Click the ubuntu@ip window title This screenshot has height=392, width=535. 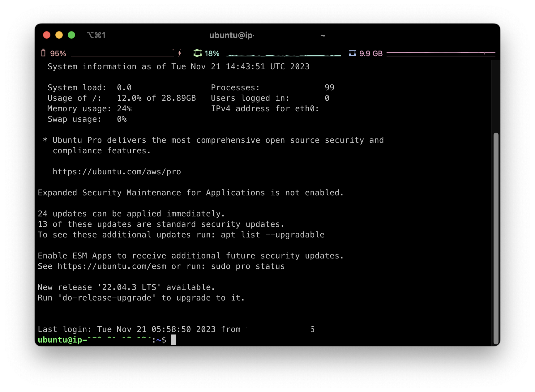click(x=232, y=35)
